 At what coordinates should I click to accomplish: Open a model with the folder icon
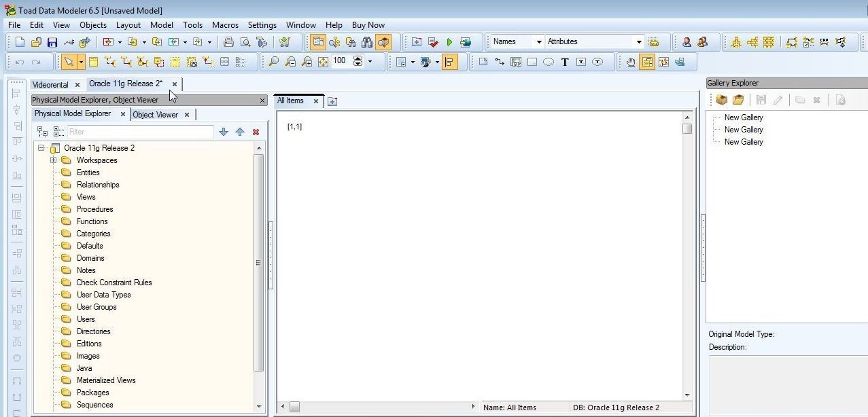pos(36,42)
